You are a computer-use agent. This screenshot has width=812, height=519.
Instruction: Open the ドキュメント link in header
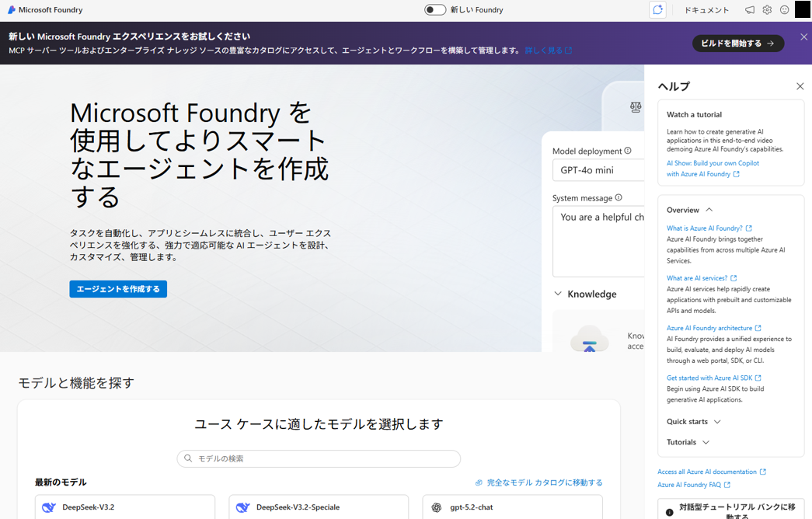(x=706, y=10)
